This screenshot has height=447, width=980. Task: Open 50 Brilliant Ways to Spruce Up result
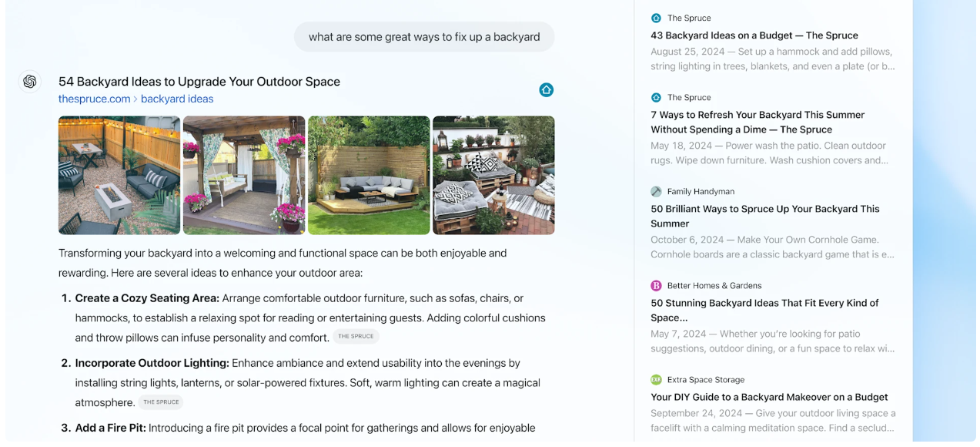(765, 216)
